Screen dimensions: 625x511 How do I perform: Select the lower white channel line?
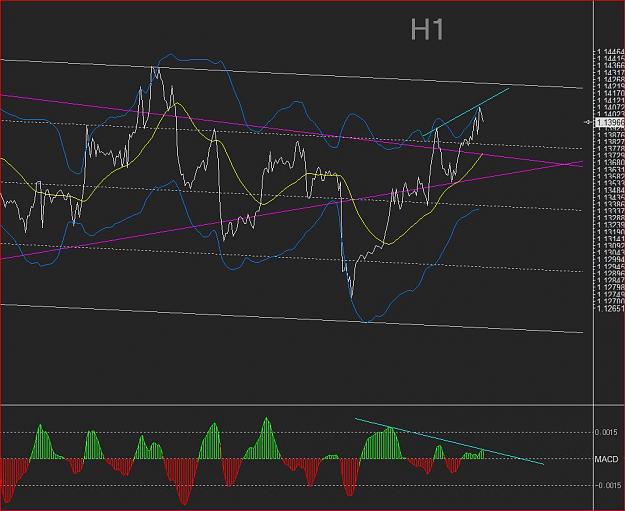coord(291,318)
